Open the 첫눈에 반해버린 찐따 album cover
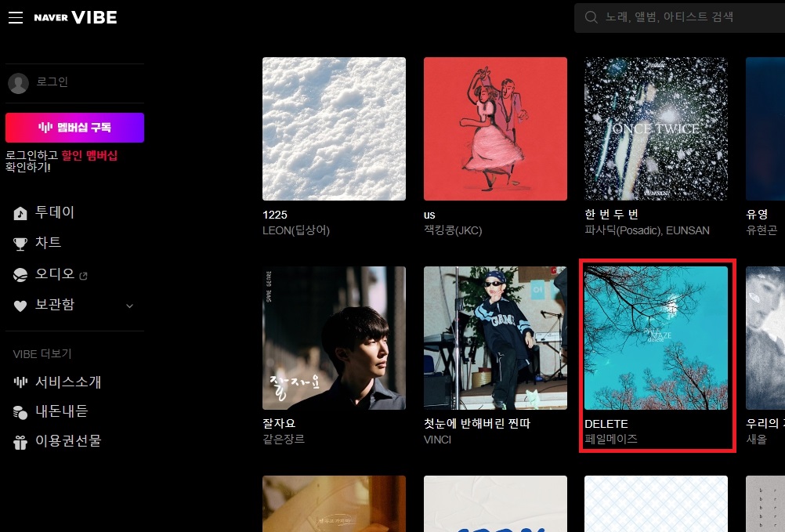Viewport: 785px width, 532px height. 495,338
